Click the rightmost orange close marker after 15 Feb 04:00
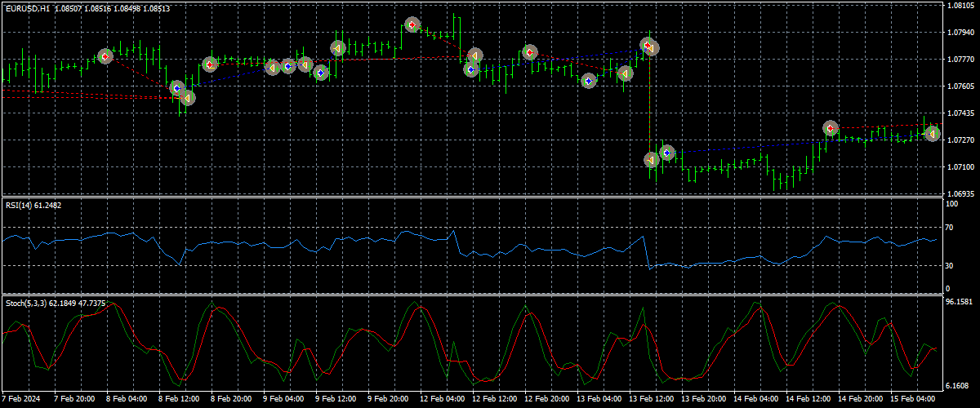Screen dimensions: 980x408 [x=933, y=134]
